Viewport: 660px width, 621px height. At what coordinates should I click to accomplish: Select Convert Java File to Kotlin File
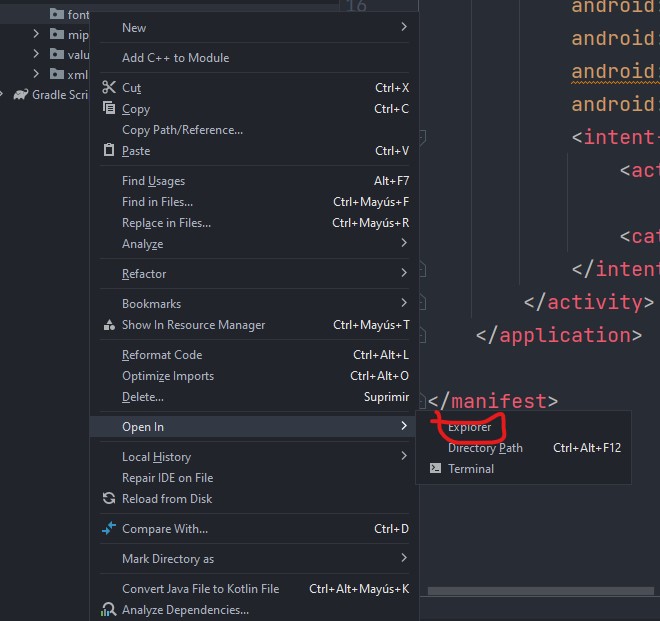(200, 589)
